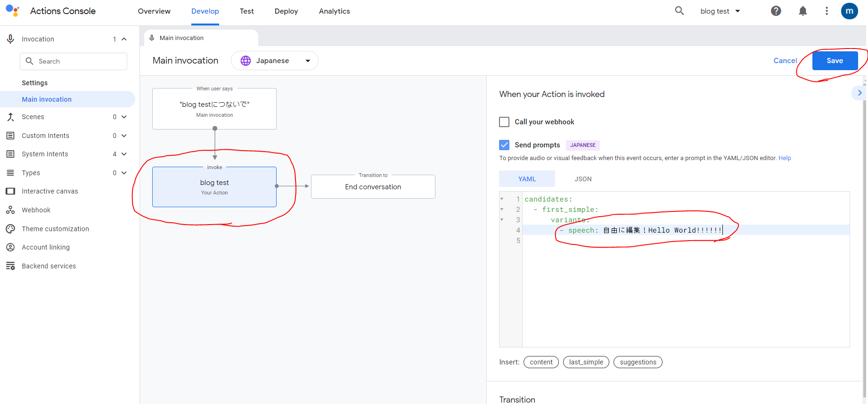
Task: Click the Webhook icon in sidebar
Action: [10, 210]
